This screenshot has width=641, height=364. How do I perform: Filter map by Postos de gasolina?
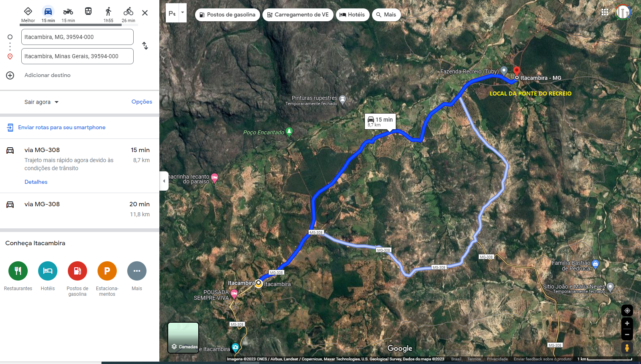pos(228,15)
